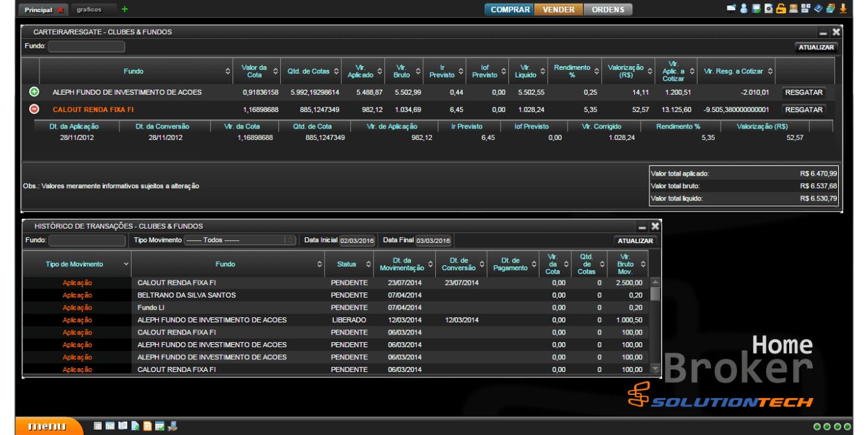Click the presentation screen icon in top toolbar
This screenshot has height=435, width=868.
coord(731,9)
